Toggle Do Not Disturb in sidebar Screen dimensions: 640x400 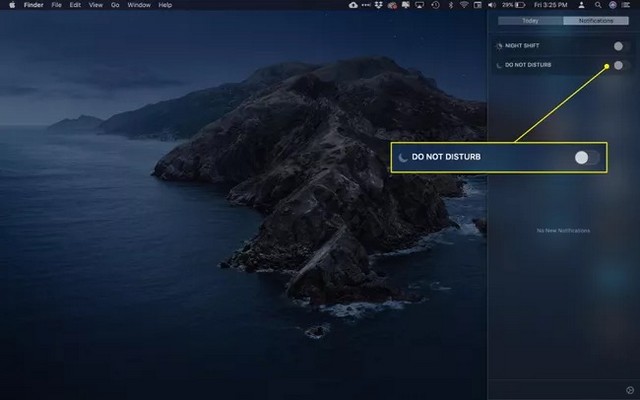[618, 65]
